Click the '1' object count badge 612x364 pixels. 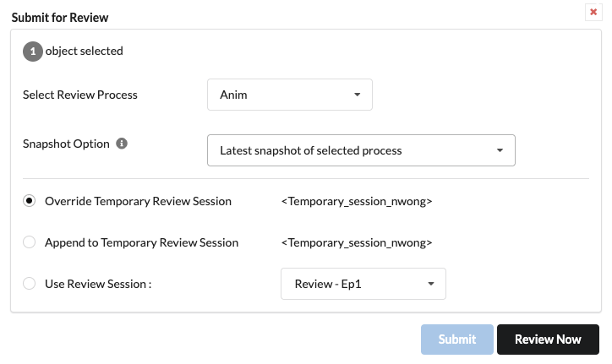tap(33, 52)
